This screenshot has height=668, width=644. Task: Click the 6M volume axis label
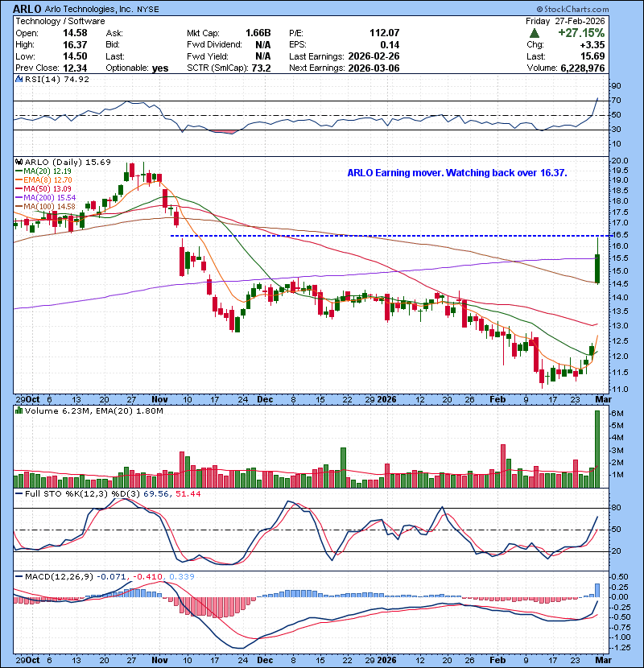pyautogui.click(x=617, y=414)
